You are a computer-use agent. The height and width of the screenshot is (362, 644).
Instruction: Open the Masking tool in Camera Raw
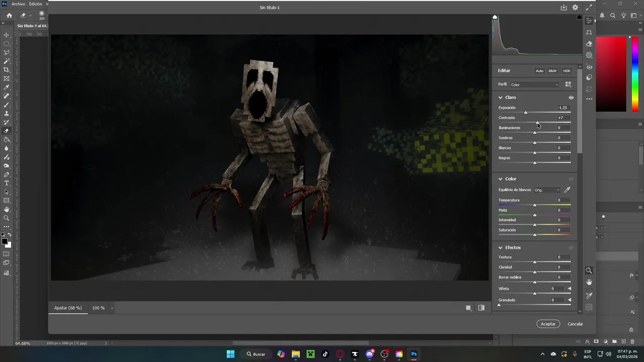pyautogui.click(x=589, y=55)
